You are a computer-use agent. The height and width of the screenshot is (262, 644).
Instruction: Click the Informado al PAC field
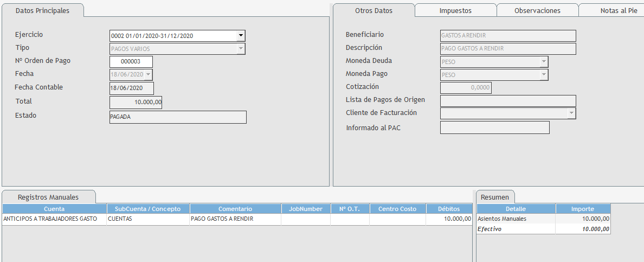coord(494,127)
